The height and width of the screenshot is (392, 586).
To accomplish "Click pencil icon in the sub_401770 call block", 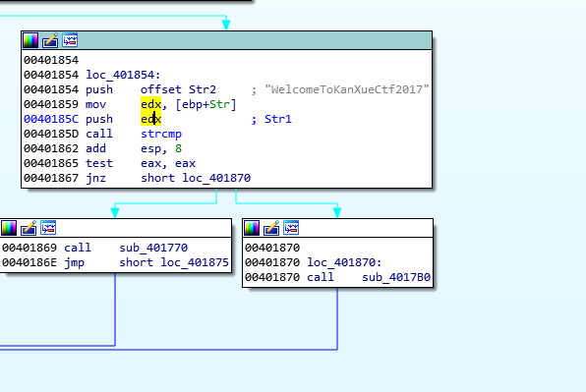I will [x=29, y=228].
